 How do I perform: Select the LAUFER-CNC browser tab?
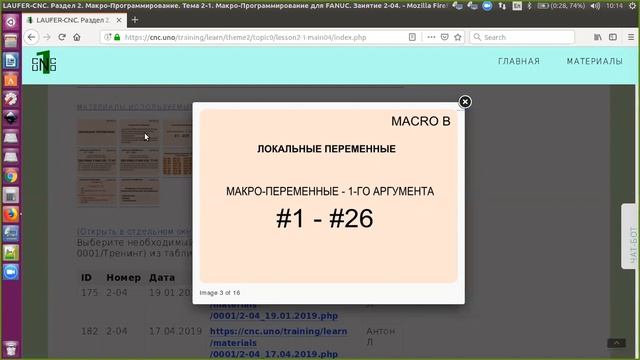pos(74,20)
